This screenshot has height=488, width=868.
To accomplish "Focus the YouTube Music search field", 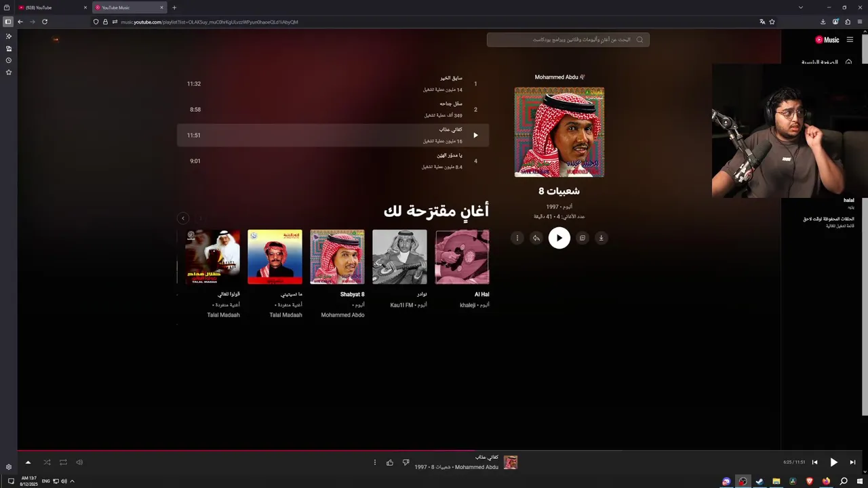I will [568, 40].
